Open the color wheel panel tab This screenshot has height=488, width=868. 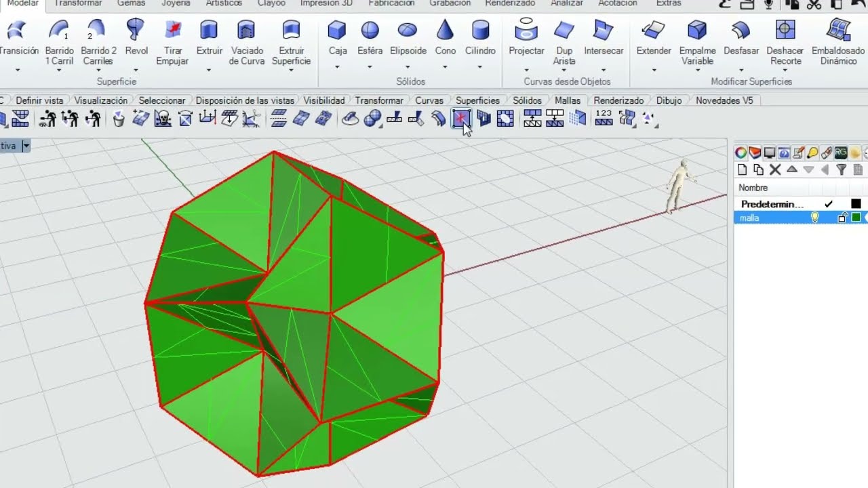(x=741, y=153)
